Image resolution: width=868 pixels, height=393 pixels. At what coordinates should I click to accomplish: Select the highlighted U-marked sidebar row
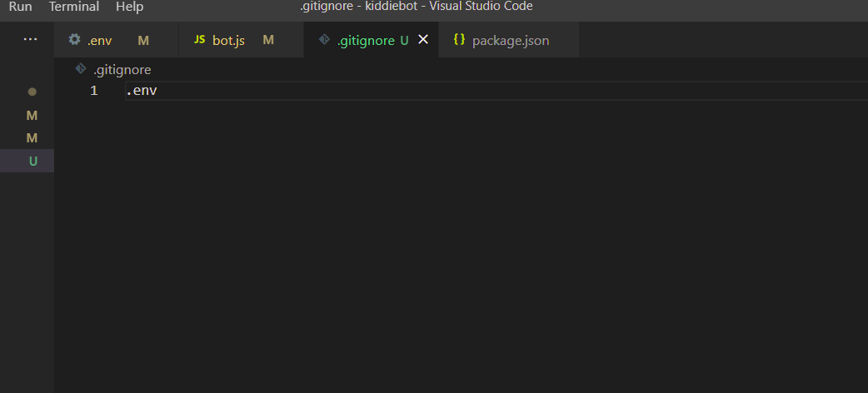(27, 161)
